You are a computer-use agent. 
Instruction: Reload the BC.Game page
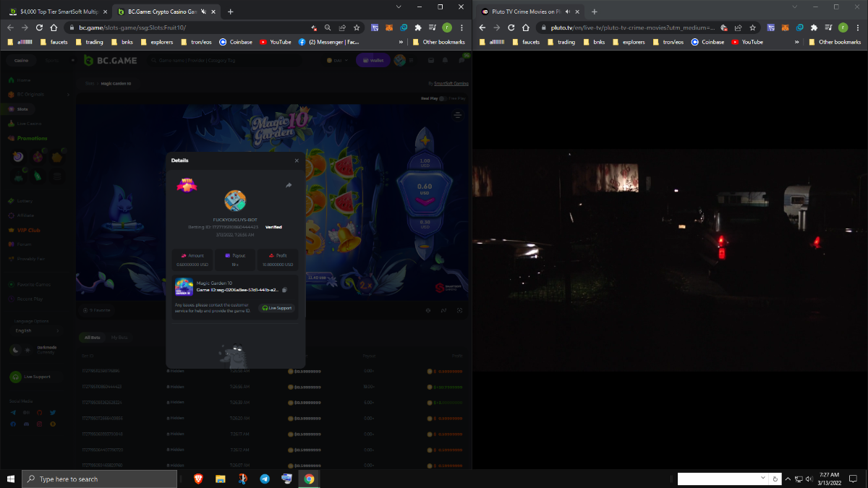click(39, 27)
